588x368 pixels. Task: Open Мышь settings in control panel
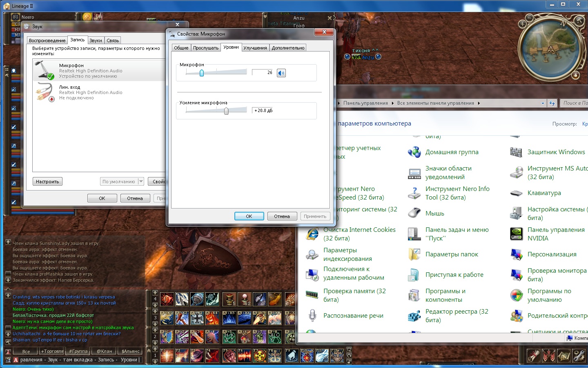(x=426, y=213)
